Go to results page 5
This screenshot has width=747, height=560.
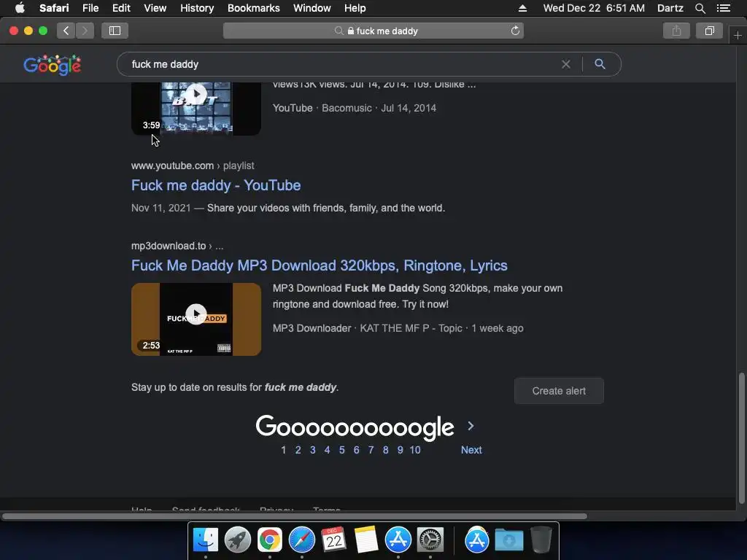pos(341,450)
